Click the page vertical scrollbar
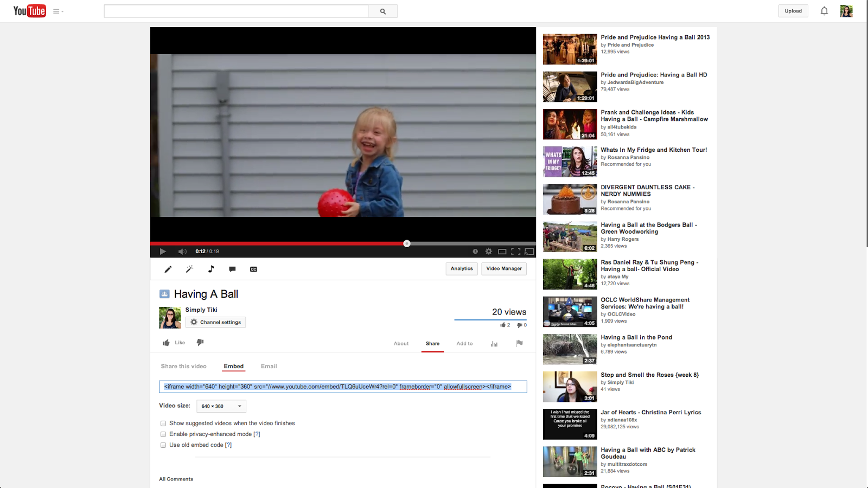Viewport: 868px width, 488px height. point(866,125)
